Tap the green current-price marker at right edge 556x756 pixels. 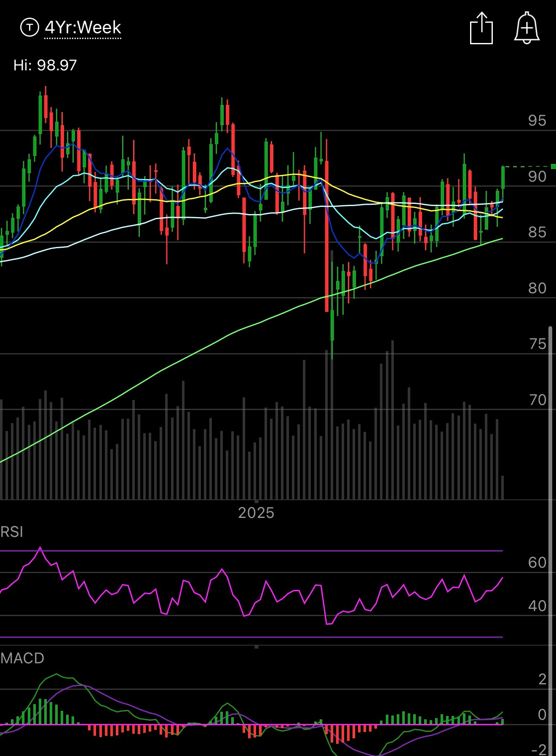(x=553, y=166)
